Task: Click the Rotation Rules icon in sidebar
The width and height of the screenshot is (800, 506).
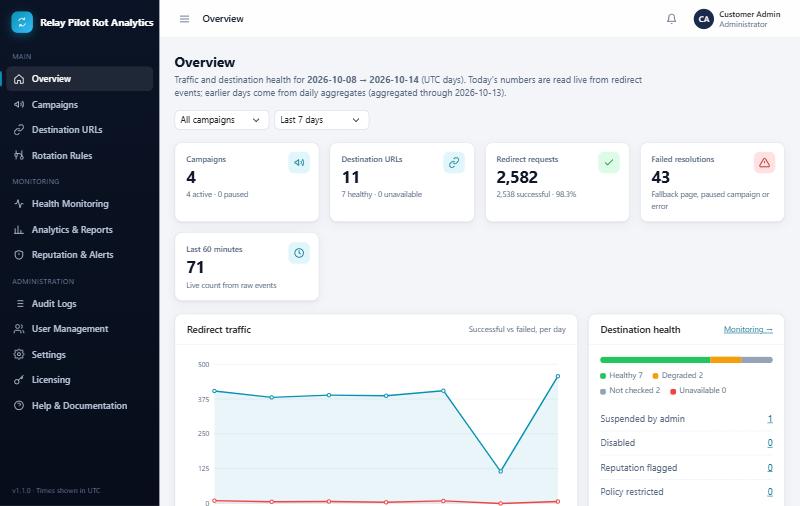Action: point(19,155)
